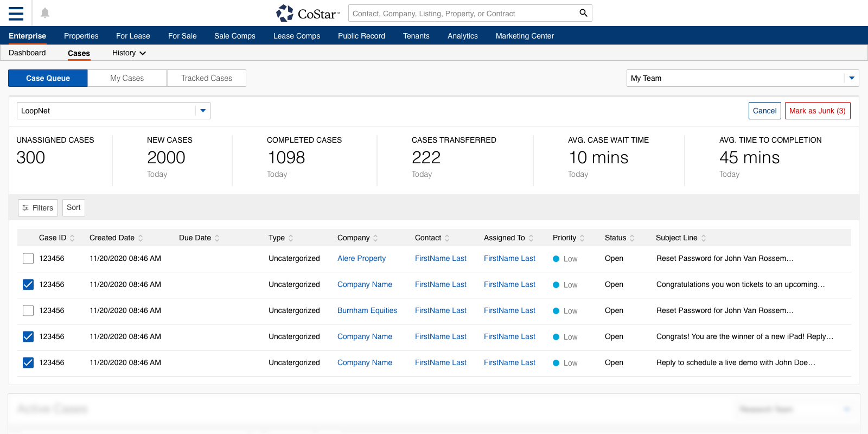
Task: Click 'Reply to schedule a live demo' subject
Action: point(736,362)
